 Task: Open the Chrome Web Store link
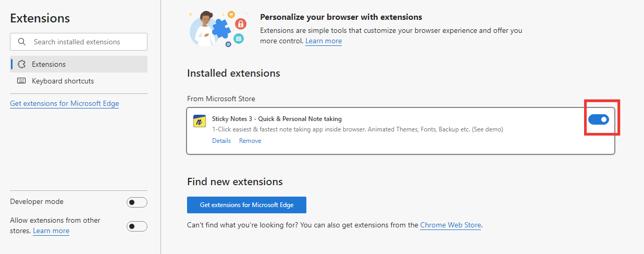(x=451, y=225)
